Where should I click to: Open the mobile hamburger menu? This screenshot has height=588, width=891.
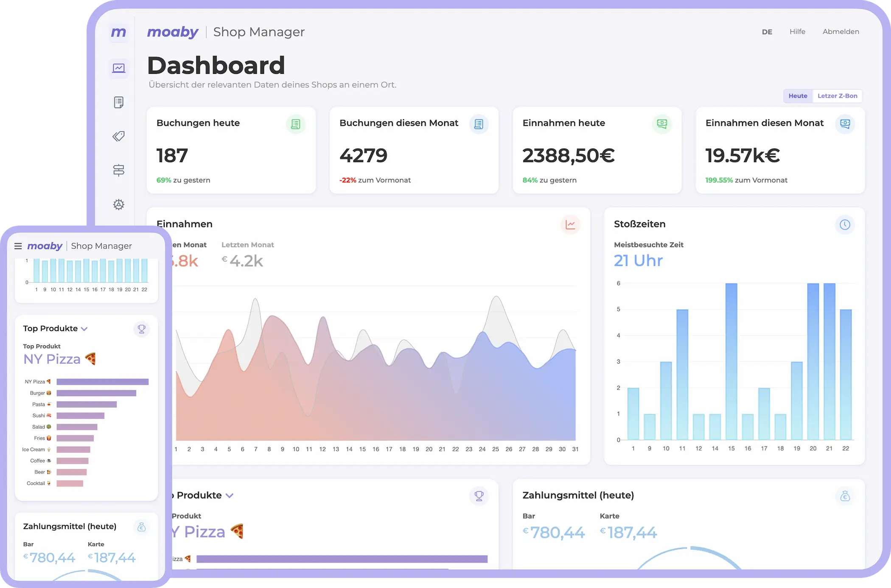pos(18,246)
